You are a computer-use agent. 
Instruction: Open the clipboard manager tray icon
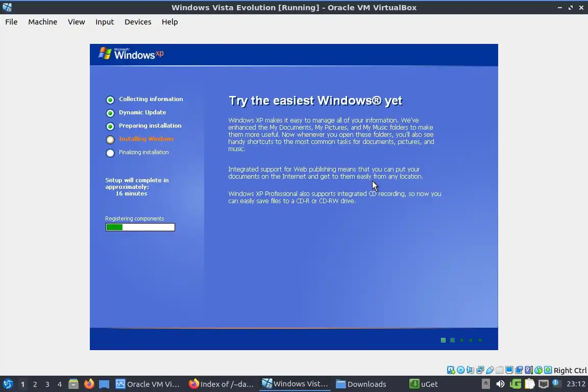click(x=529, y=384)
